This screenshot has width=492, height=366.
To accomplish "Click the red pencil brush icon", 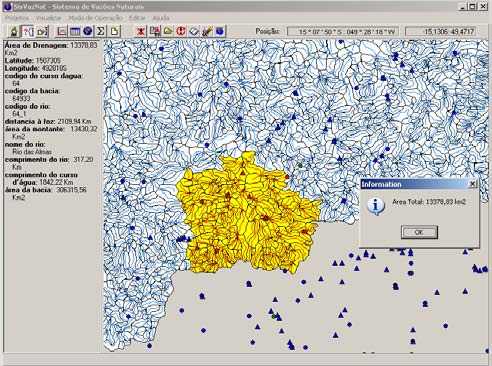I will click(207, 31).
